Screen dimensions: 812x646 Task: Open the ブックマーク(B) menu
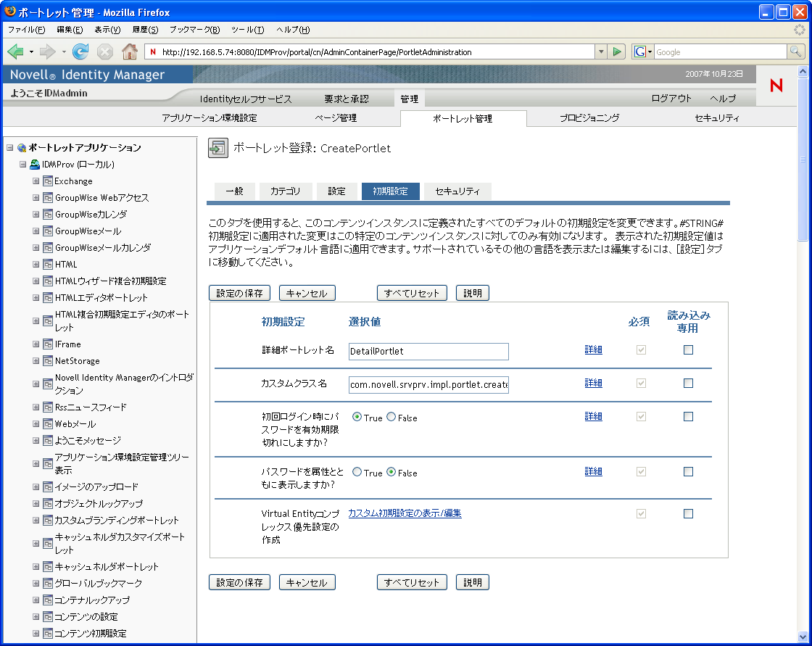195,30
